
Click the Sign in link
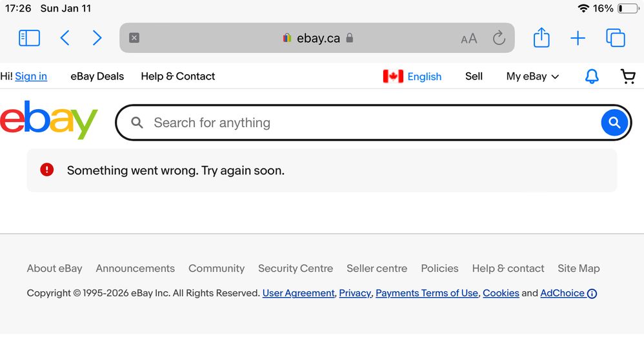[31, 76]
